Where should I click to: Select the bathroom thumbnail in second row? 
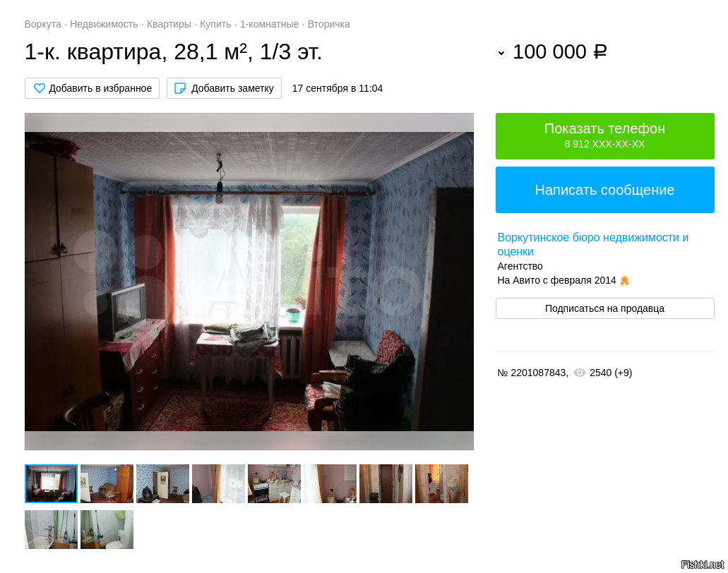click(x=51, y=529)
